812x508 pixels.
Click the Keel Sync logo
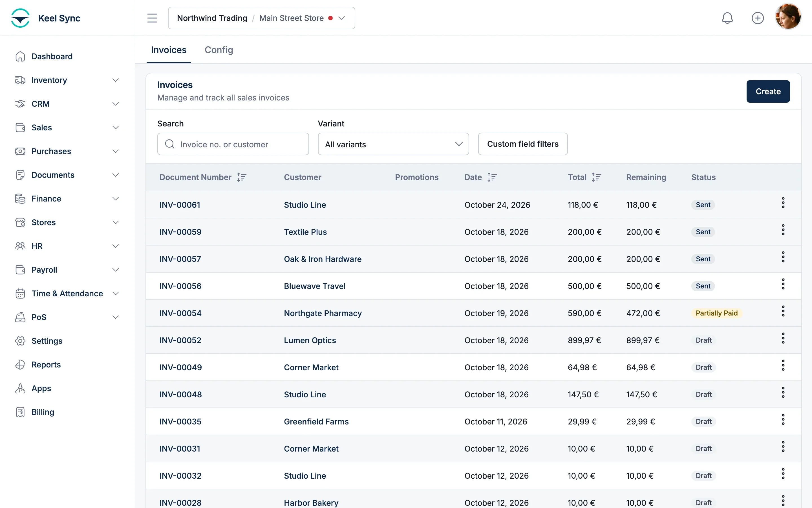pyautogui.click(x=21, y=18)
